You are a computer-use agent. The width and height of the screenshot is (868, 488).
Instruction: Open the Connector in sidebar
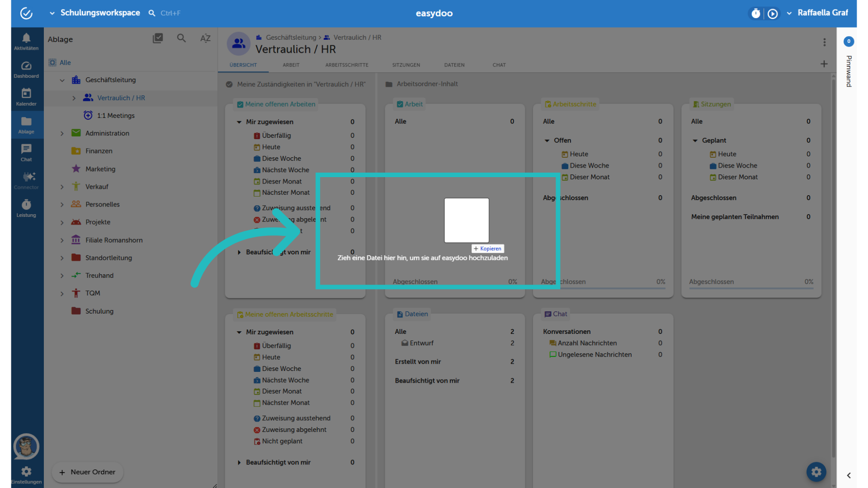pyautogui.click(x=26, y=180)
